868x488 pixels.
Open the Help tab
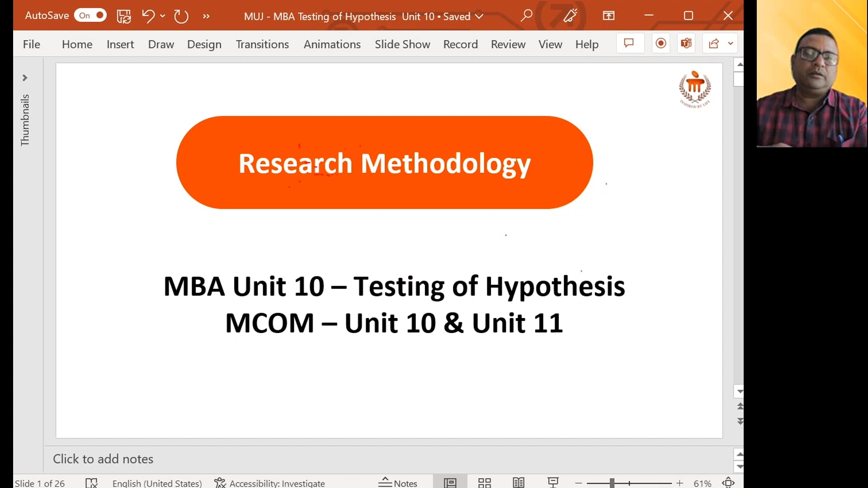pos(587,44)
